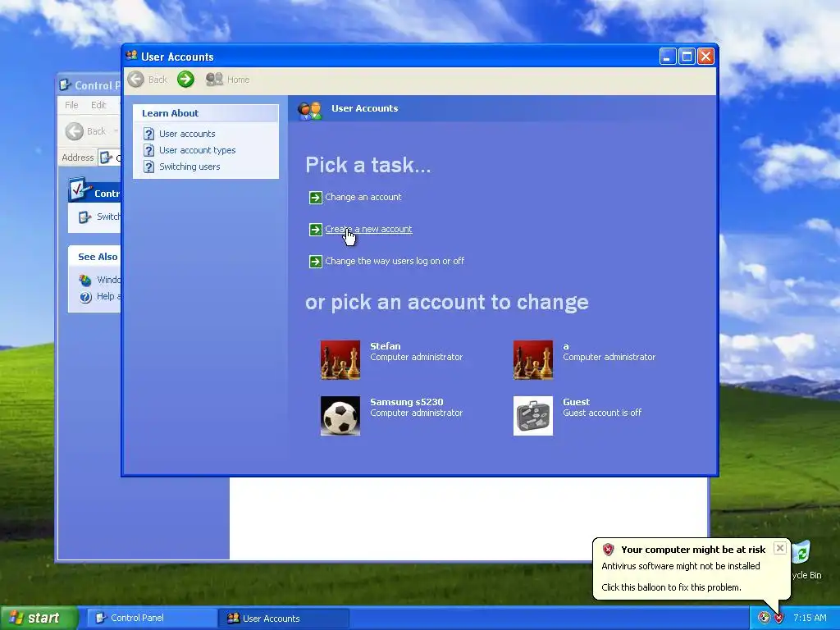
Task: Click Switch view icon in Control Panel sidebar
Action: pyautogui.click(x=84, y=217)
